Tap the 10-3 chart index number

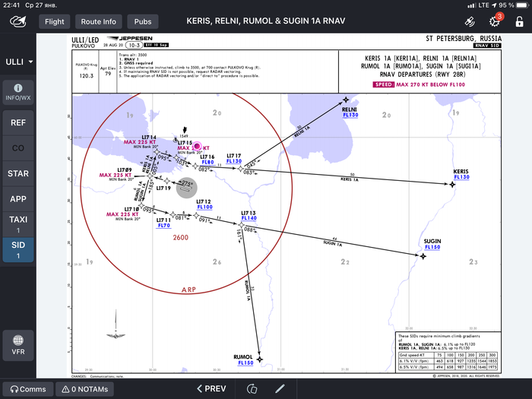[x=134, y=45]
